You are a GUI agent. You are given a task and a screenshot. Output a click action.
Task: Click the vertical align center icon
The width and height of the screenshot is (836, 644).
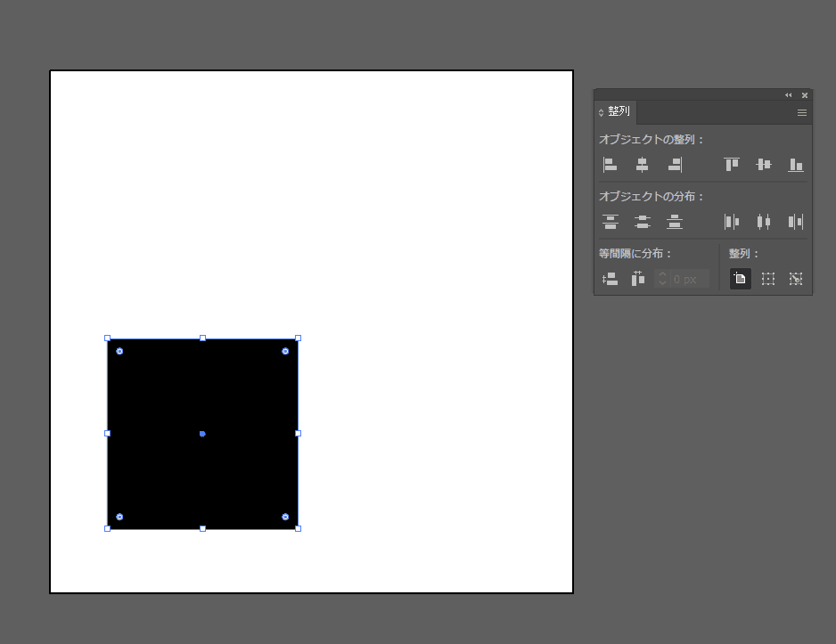(764, 165)
